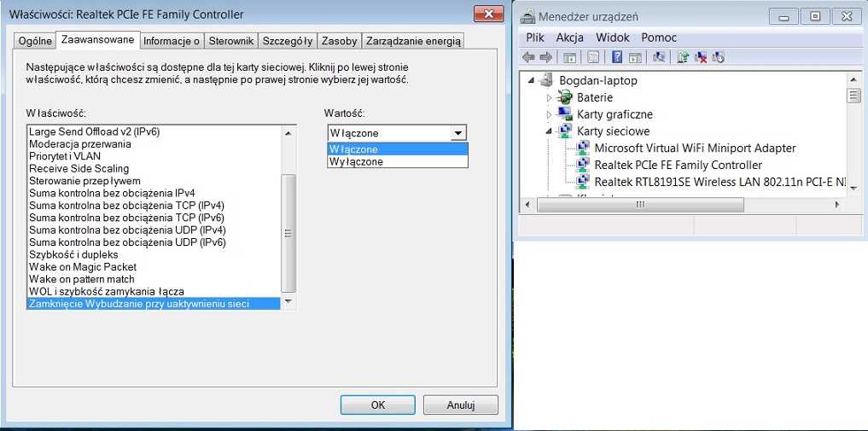
Task: Open the Sterownik tab
Action: (x=230, y=41)
